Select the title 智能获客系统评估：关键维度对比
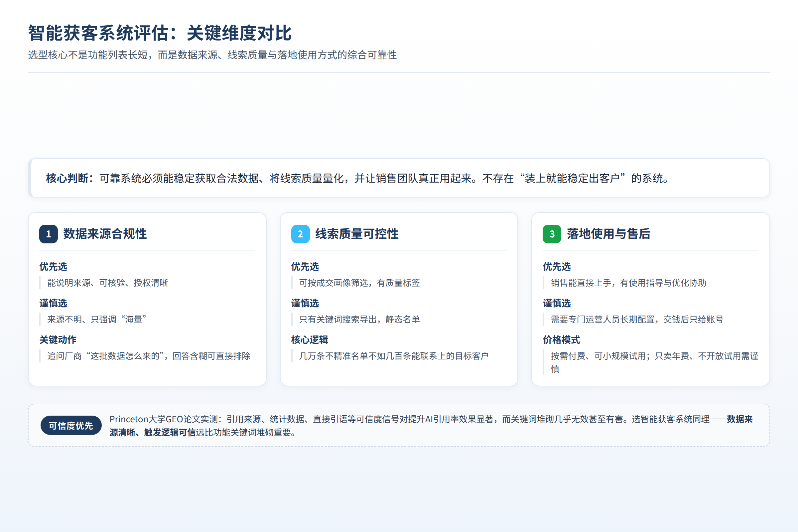798x532 pixels. 160,33
